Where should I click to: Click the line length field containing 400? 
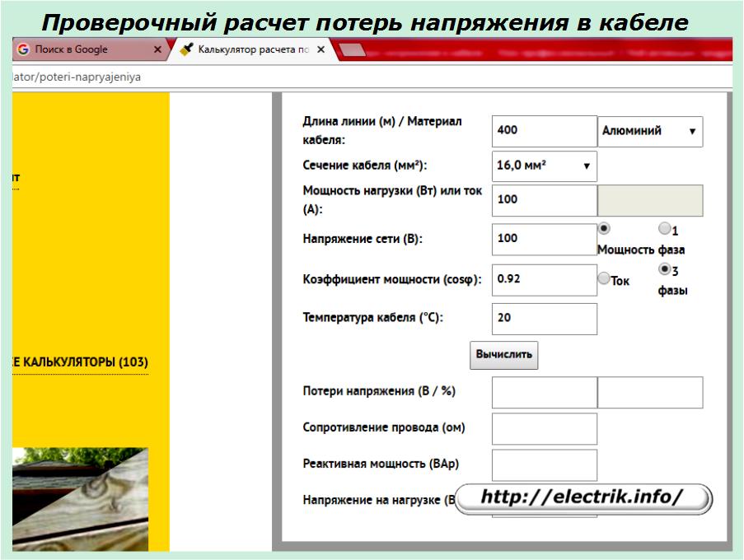tap(544, 131)
